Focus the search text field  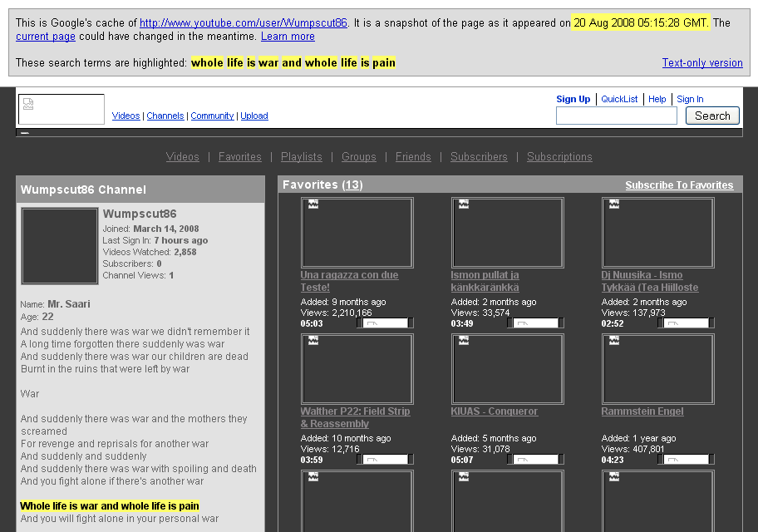tap(617, 116)
